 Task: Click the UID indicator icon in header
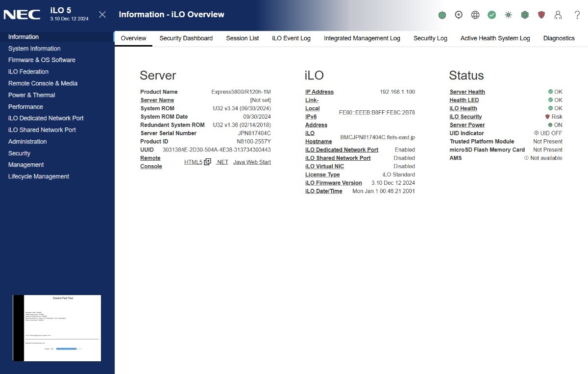459,15
